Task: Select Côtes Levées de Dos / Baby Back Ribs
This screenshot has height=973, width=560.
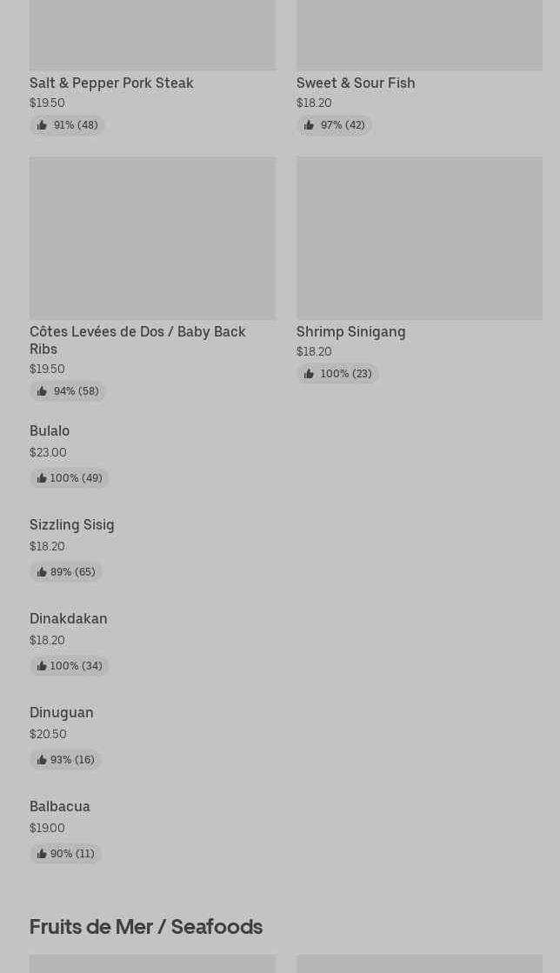Action: tap(137, 340)
